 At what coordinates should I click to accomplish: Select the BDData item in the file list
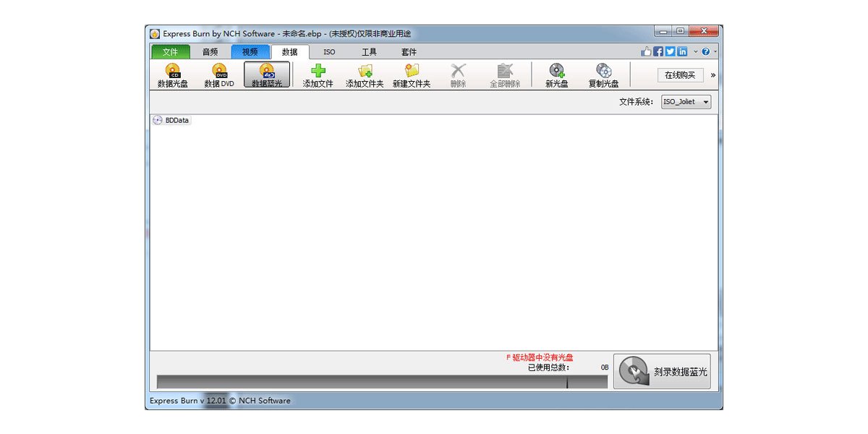click(x=176, y=120)
